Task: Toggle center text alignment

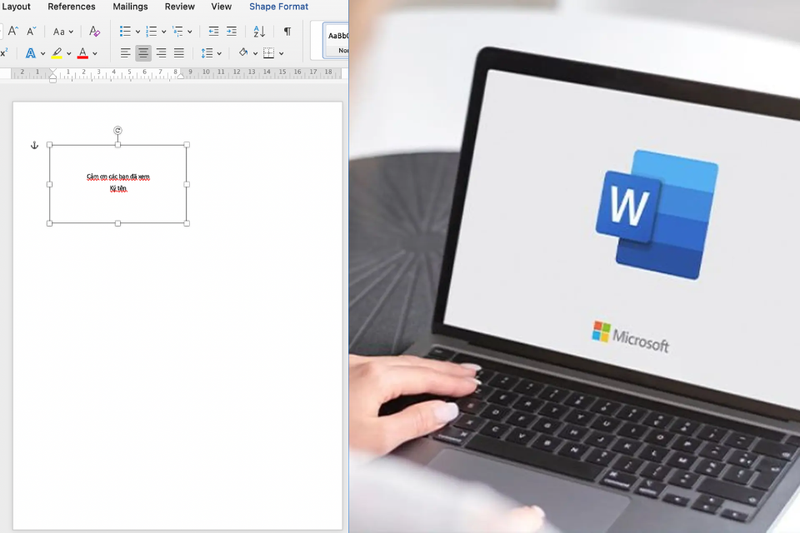Action: coord(143,53)
